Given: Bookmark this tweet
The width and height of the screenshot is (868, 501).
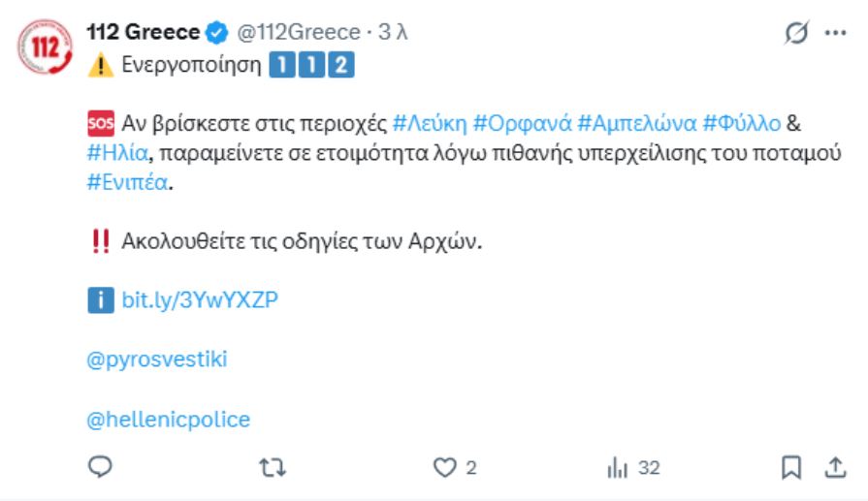Looking at the screenshot, I should (x=791, y=468).
